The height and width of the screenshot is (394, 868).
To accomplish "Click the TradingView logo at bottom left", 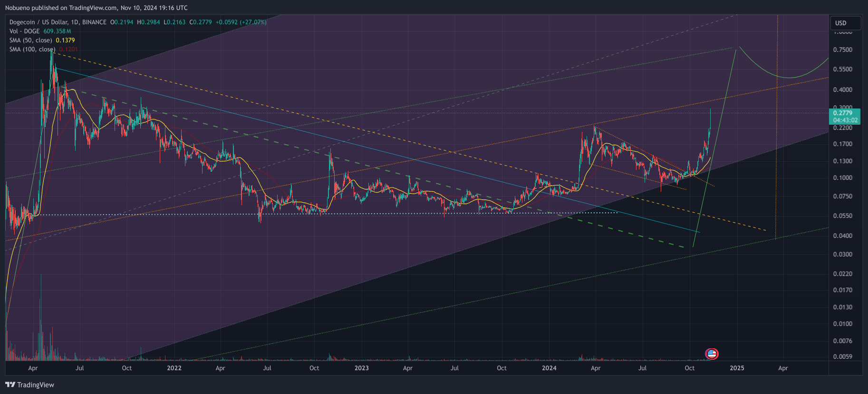I will point(30,384).
